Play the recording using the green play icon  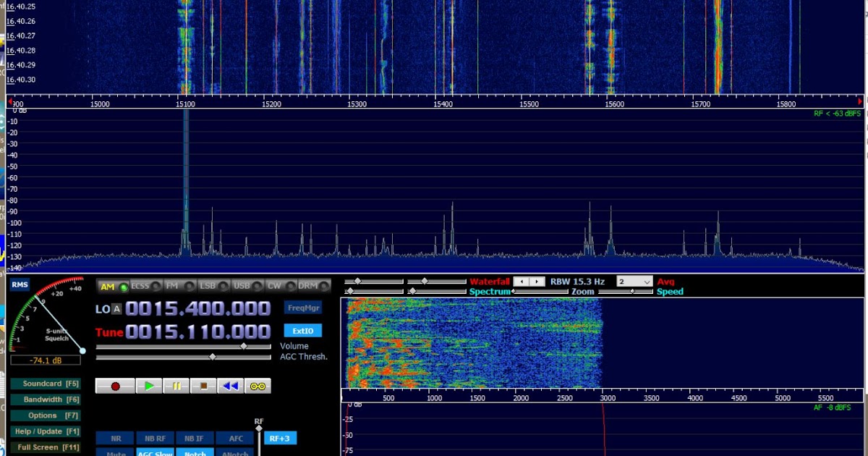[149, 385]
